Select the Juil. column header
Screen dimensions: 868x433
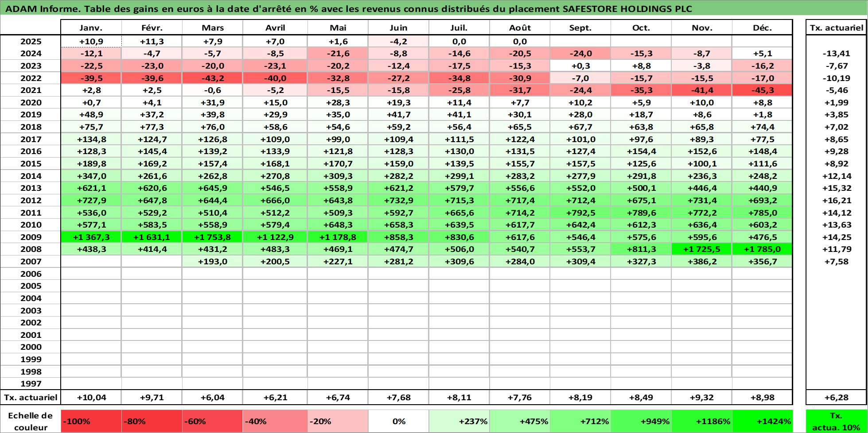point(459,27)
